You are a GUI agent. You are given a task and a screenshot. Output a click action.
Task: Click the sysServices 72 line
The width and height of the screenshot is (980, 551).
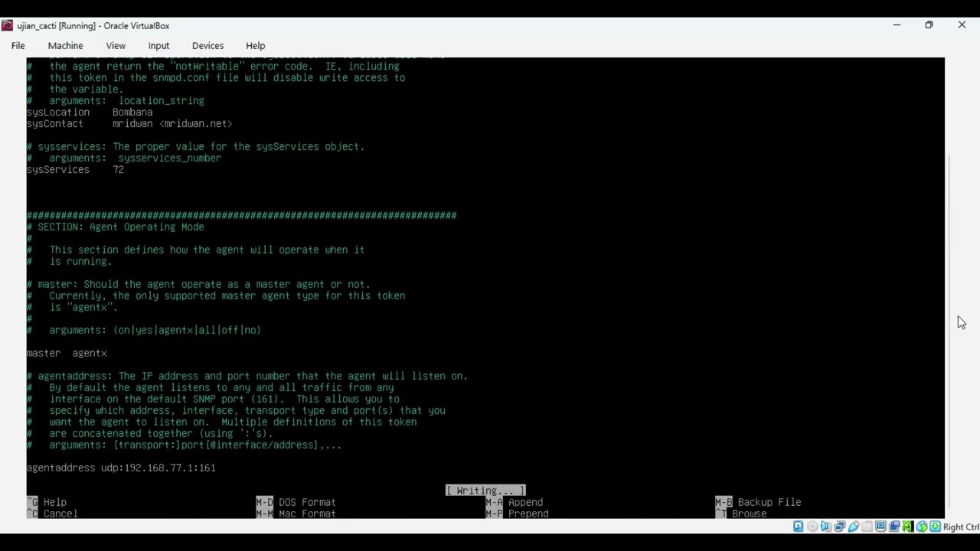click(x=75, y=169)
